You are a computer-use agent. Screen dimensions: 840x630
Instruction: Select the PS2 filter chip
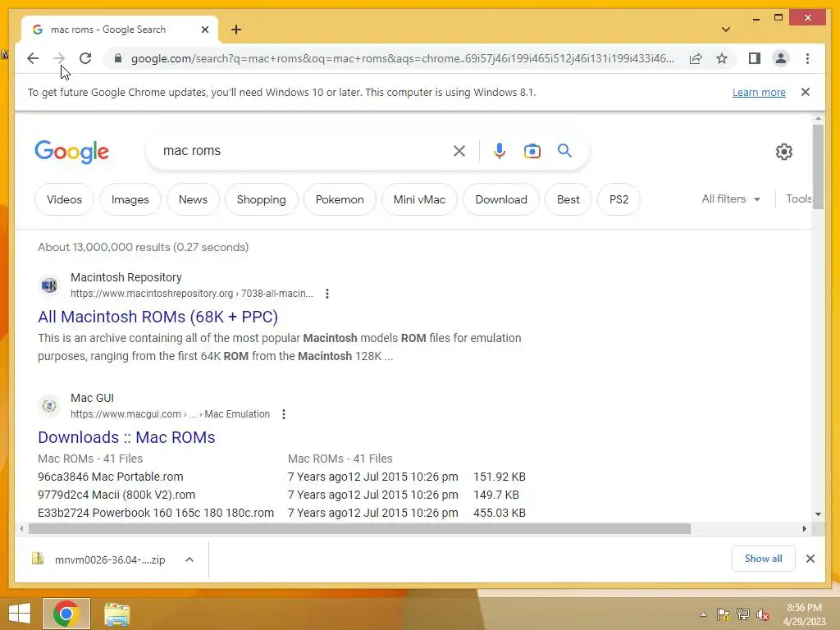coord(619,199)
